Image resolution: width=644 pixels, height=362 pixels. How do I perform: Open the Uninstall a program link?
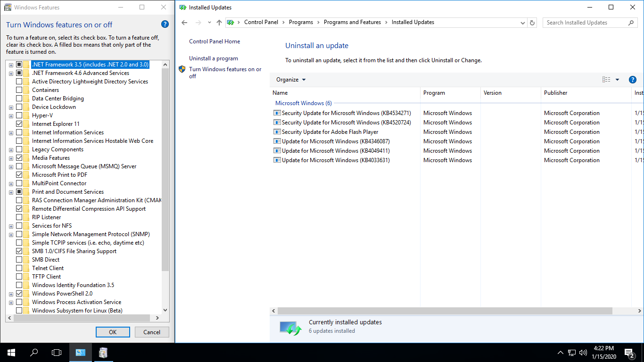214,58
